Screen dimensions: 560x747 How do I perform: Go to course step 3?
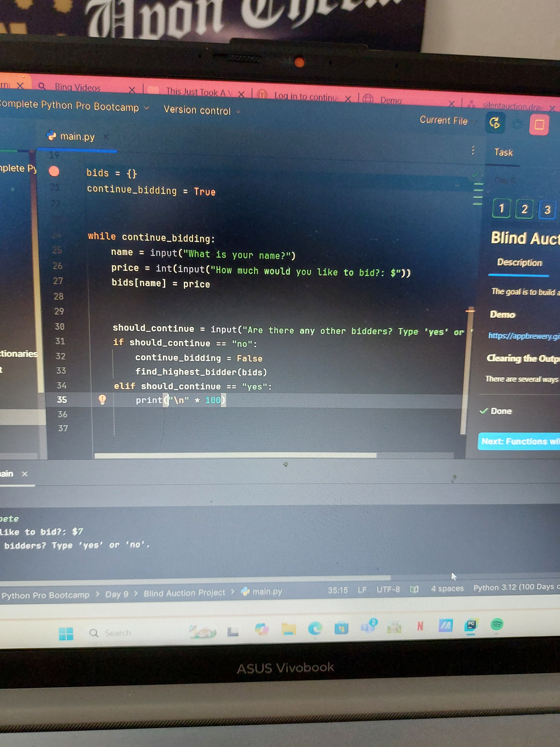click(547, 210)
